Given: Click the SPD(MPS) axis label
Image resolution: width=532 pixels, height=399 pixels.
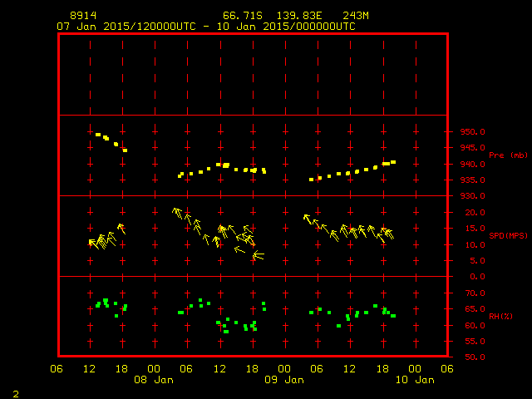Looking at the screenshot, I should pyautogui.click(x=508, y=236).
